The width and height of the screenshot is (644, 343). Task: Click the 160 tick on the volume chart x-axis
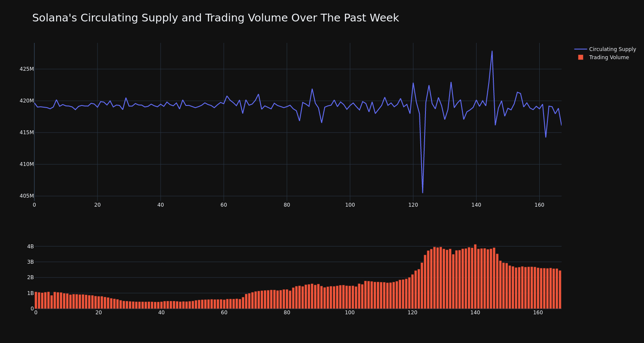click(x=538, y=313)
